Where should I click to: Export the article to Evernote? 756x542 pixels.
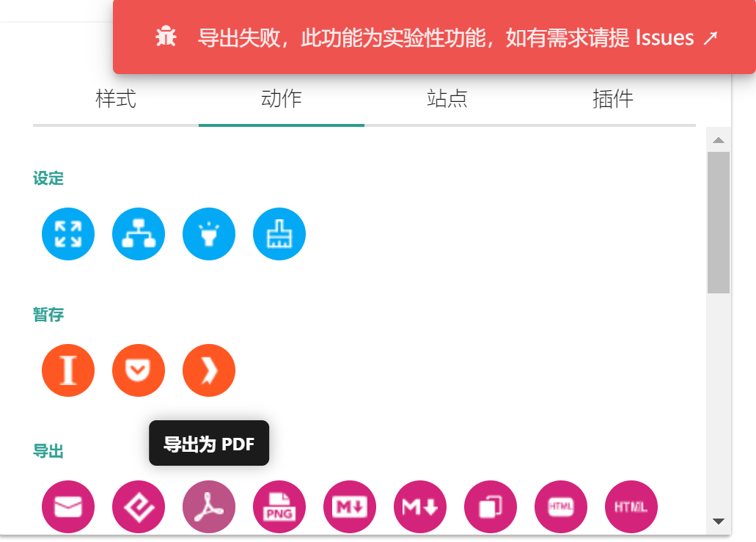click(x=139, y=506)
